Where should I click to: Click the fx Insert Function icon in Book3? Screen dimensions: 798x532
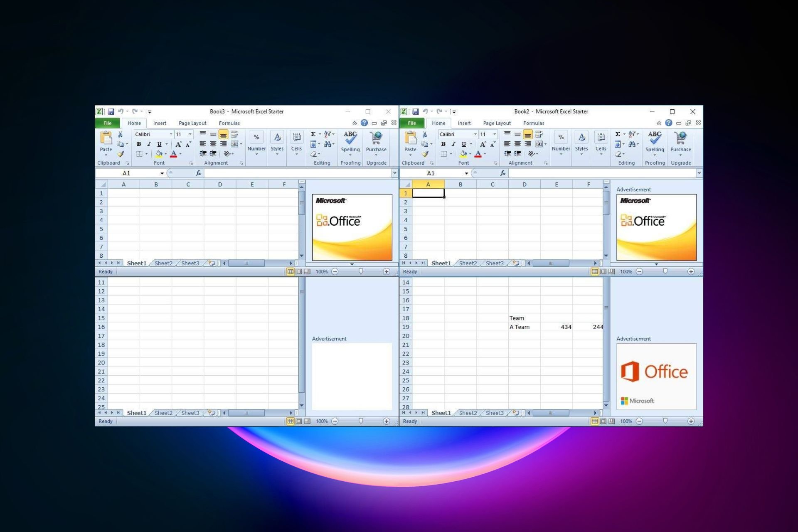click(x=198, y=173)
